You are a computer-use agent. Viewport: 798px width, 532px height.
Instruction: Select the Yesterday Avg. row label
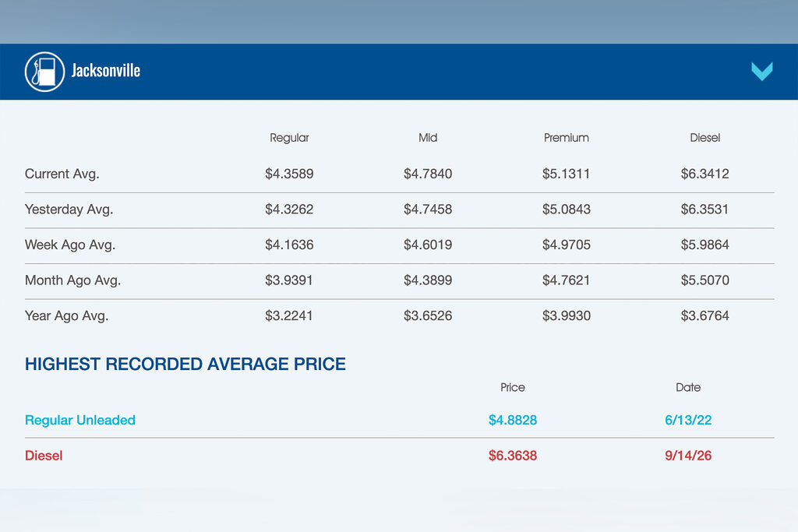pyautogui.click(x=69, y=210)
